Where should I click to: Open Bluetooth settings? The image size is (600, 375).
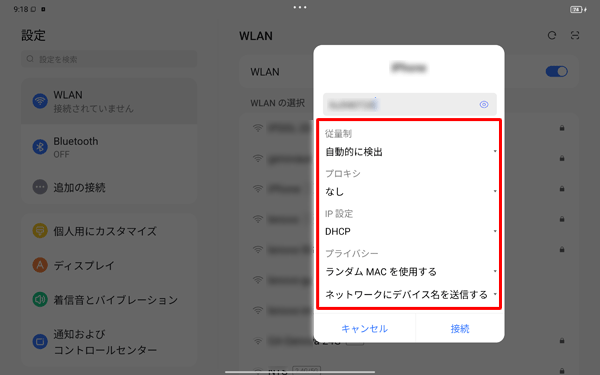click(x=109, y=147)
